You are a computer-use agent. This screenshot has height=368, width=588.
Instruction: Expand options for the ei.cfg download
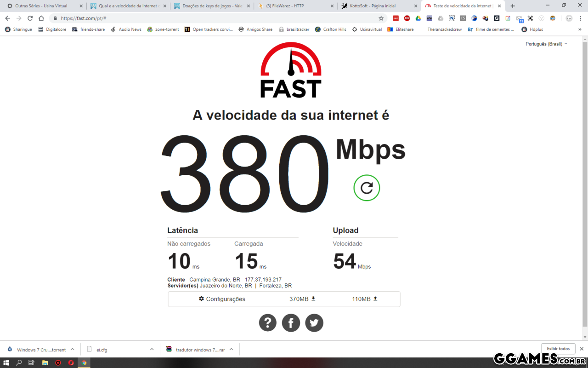tap(152, 350)
